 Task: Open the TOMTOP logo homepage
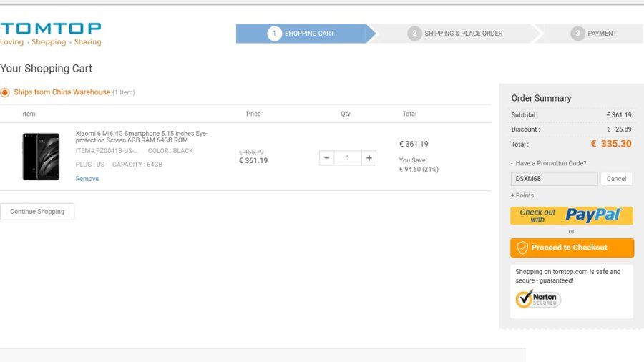point(51,34)
